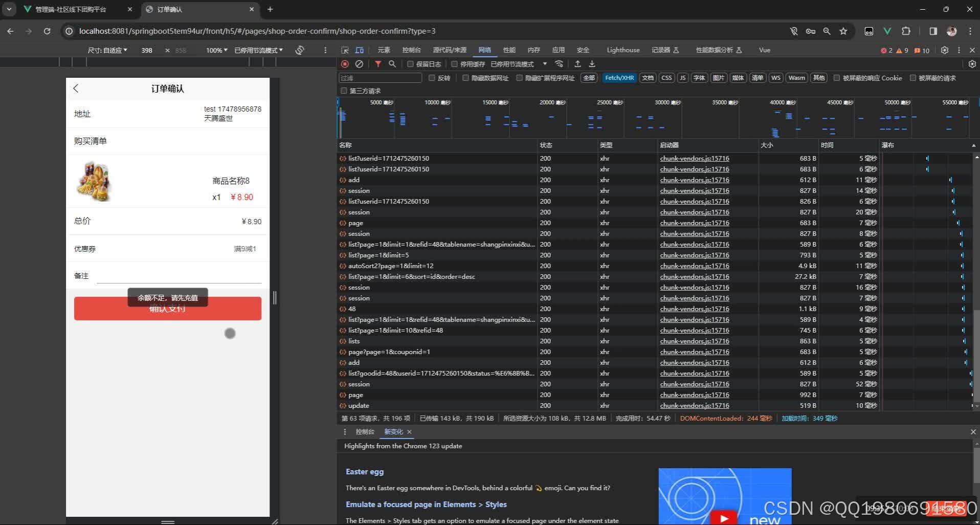Open Emulate a focused page link
Screen dimensions: 980x525
tap(426, 505)
